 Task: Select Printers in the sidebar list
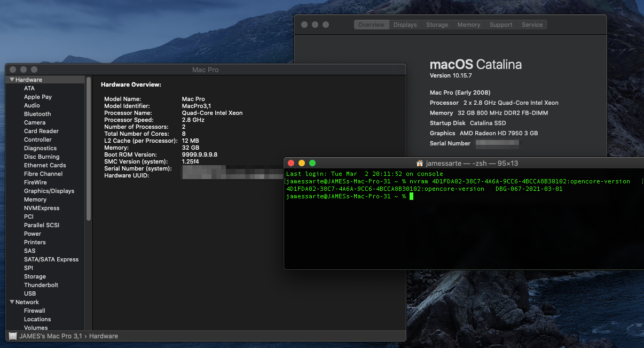35,242
